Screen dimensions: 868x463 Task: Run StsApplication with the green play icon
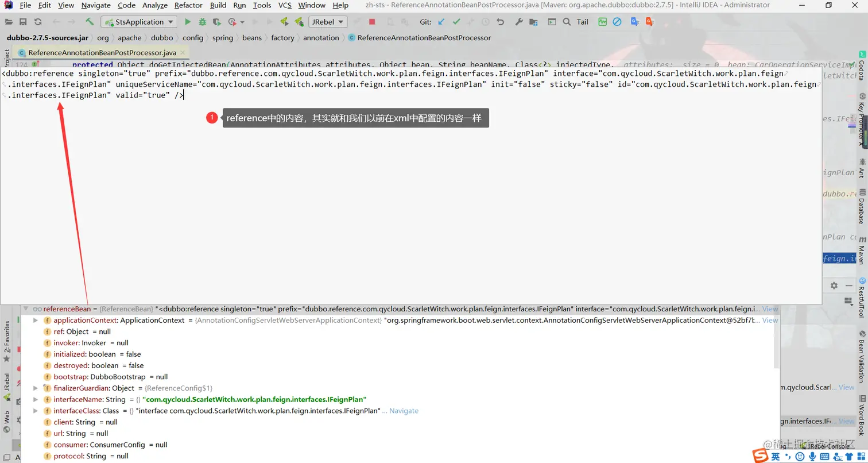(x=187, y=22)
